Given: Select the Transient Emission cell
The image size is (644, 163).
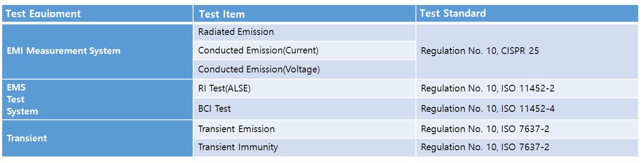Looking at the screenshot, I should 304,129.
